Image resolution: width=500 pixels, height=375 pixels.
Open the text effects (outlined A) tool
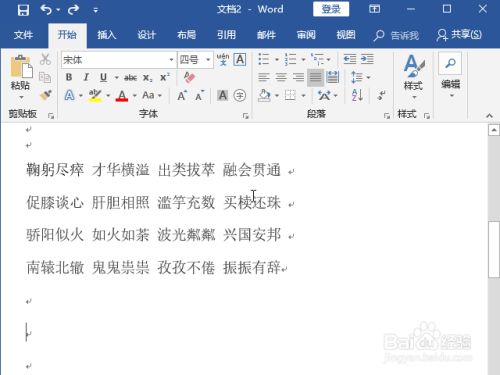69,96
